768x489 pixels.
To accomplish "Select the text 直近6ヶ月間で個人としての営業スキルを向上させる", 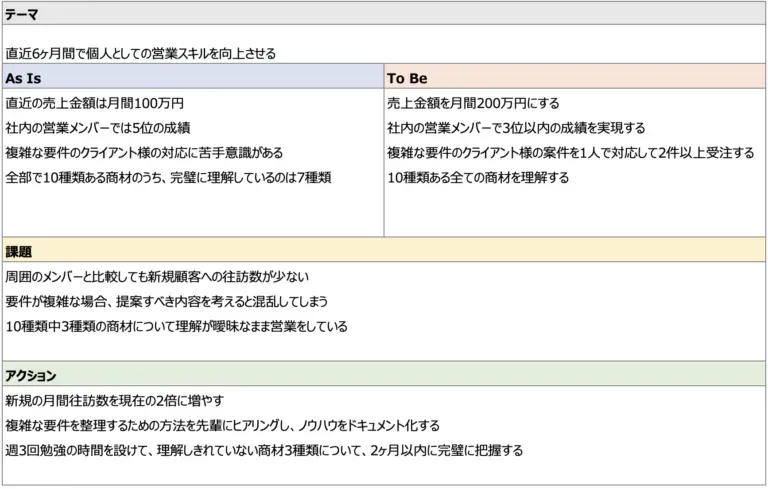I will 141,53.
